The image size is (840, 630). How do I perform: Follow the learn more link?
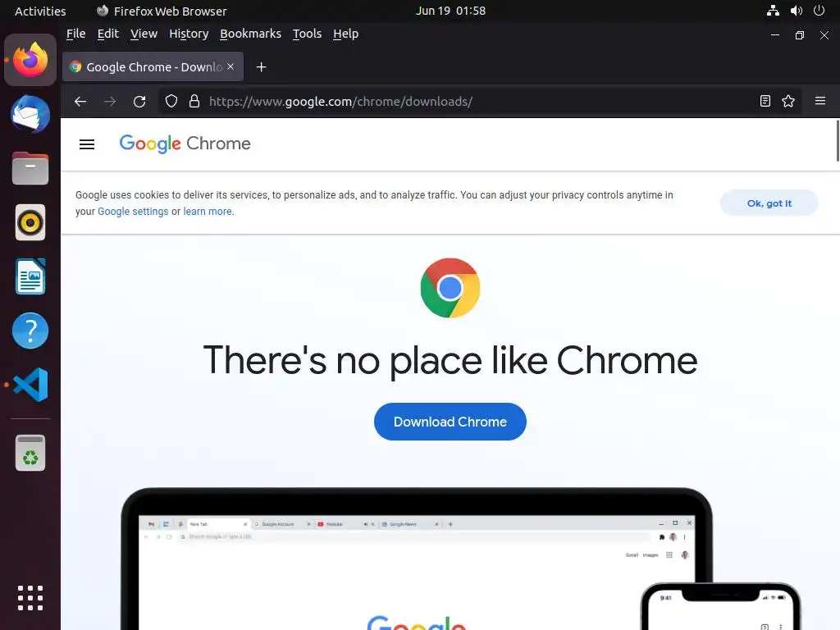(208, 211)
